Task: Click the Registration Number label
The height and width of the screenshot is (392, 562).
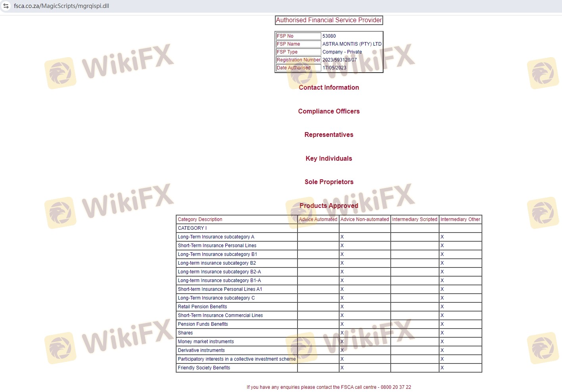Action: [x=299, y=60]
